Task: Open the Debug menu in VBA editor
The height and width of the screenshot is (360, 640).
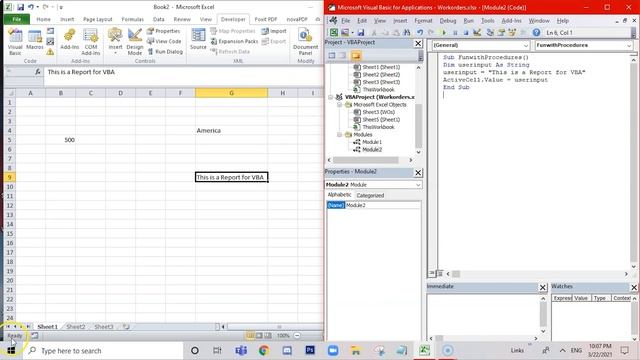Action: [x=448, y=20]
